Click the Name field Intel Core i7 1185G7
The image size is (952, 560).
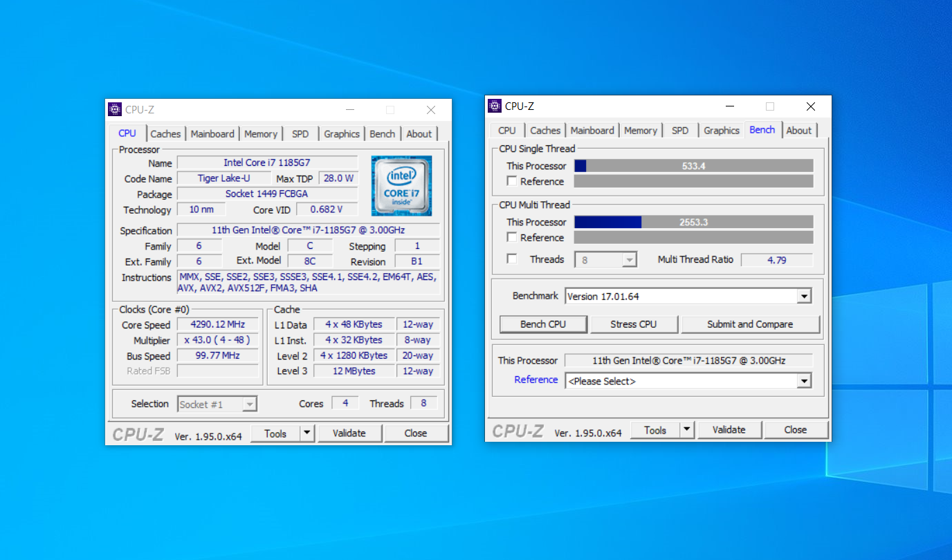[267, 162]
